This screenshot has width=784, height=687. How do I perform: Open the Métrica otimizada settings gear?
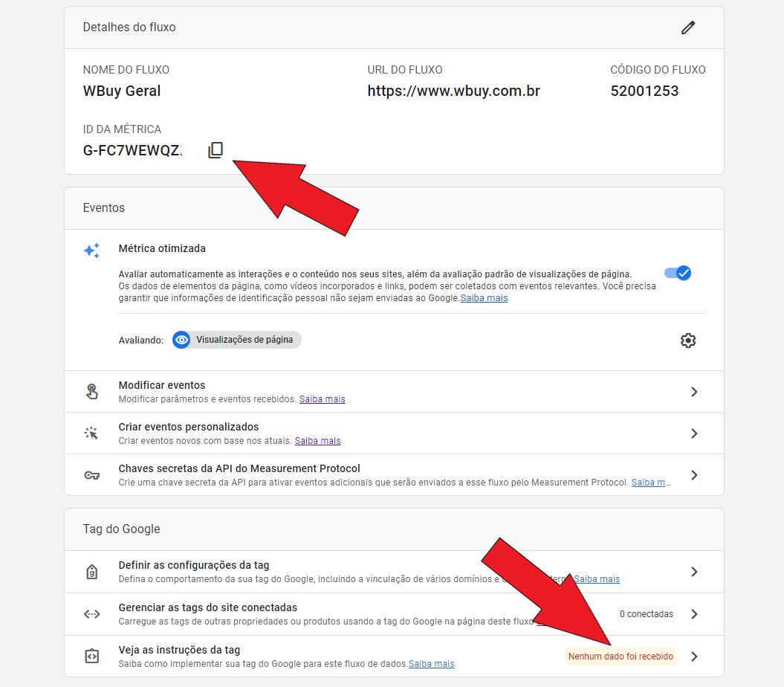(x=688, y=341)
